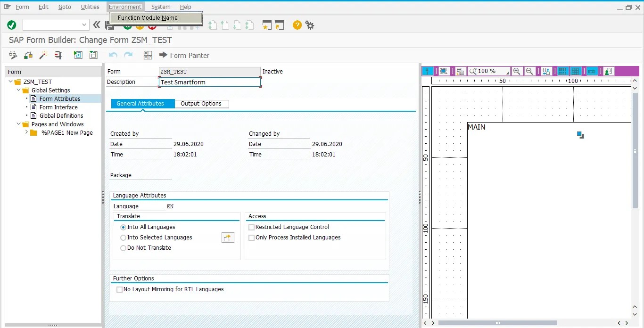The height and width of the screenshot is (328, 644).
Task: Zoom out using the magnifier minus icon
Action: pyautogui.click(x=529, y=71)
